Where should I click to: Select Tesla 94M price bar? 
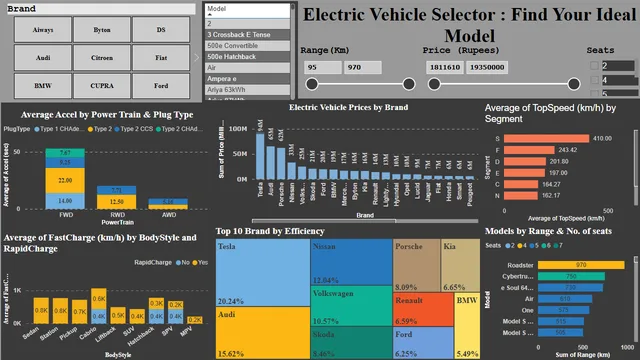[x=260, y=156]
